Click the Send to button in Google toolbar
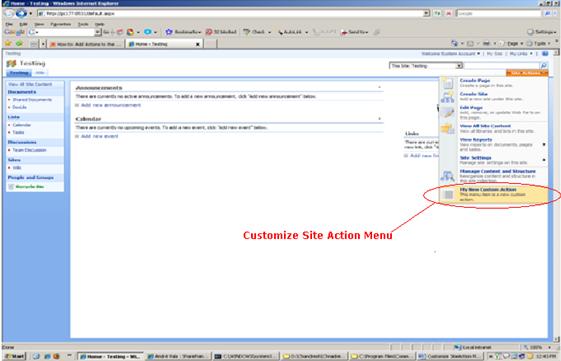The height and width of the screenshot is (361, 561). tap(355, 32)
